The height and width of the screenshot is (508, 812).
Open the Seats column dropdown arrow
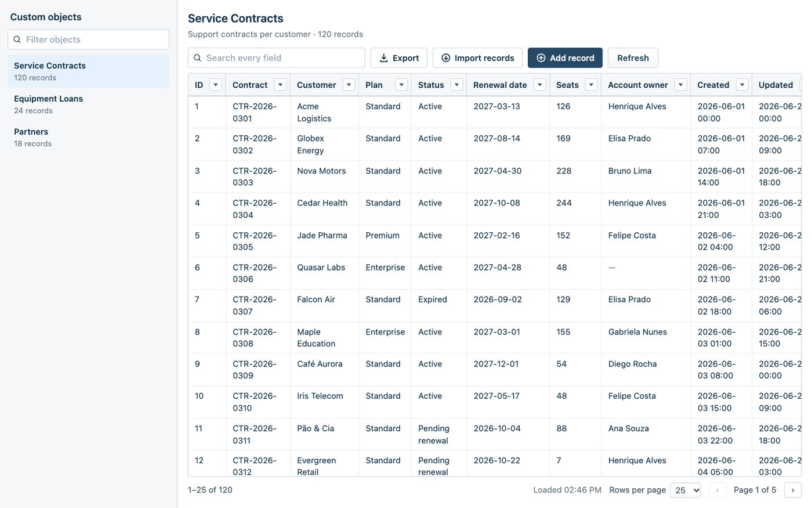(591, 85)
